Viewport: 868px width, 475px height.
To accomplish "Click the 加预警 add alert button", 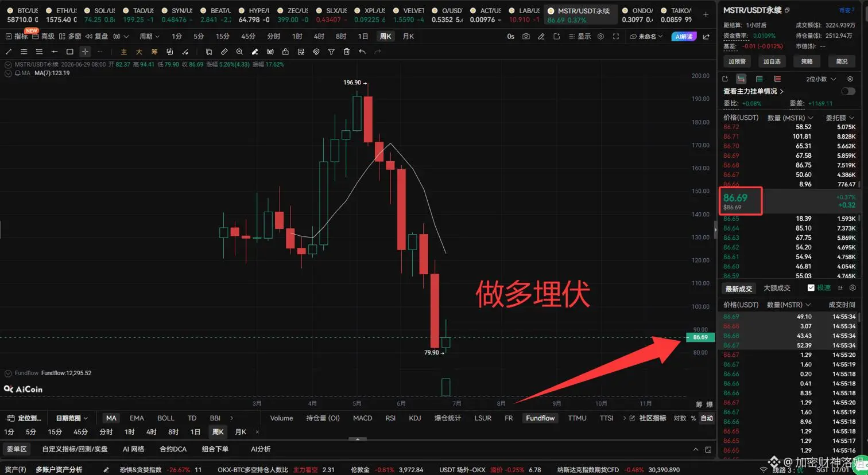I will point(737,61).
